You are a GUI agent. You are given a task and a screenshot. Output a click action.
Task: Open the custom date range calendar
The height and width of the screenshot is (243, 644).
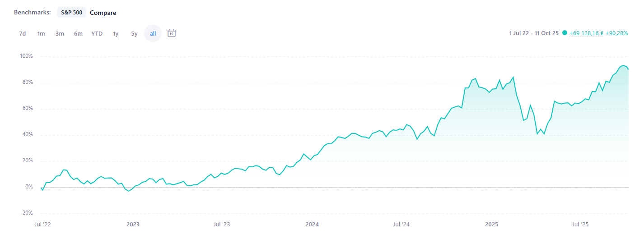coord(172,33)
